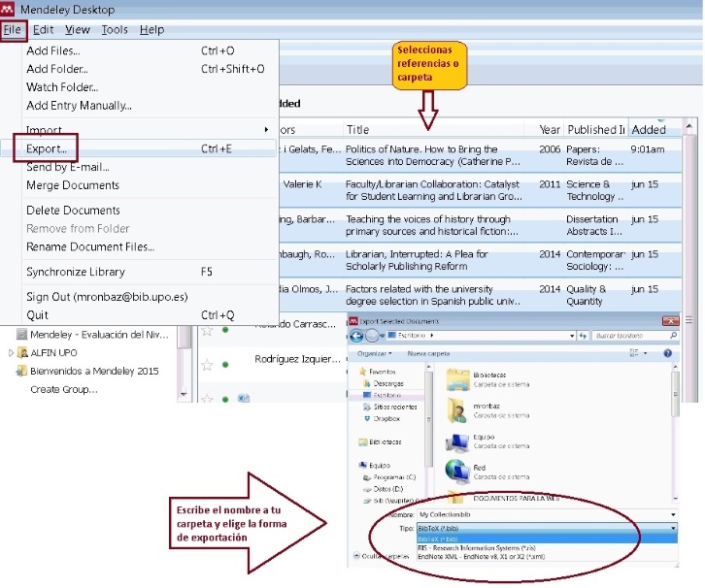The width and height of the screenshot is (705, 588).
Task: Toggle favorite star for Rodríguez Izquier row
Action: [x=207, y=365]
